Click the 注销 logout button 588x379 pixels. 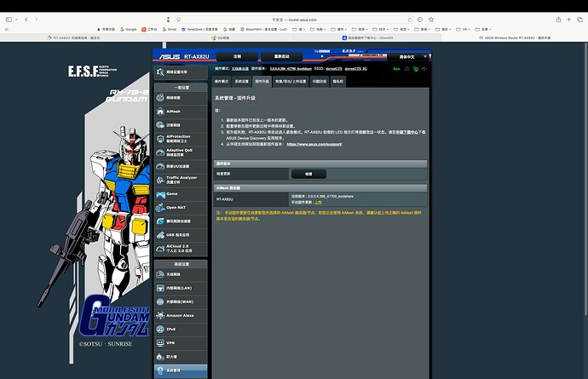237,55
